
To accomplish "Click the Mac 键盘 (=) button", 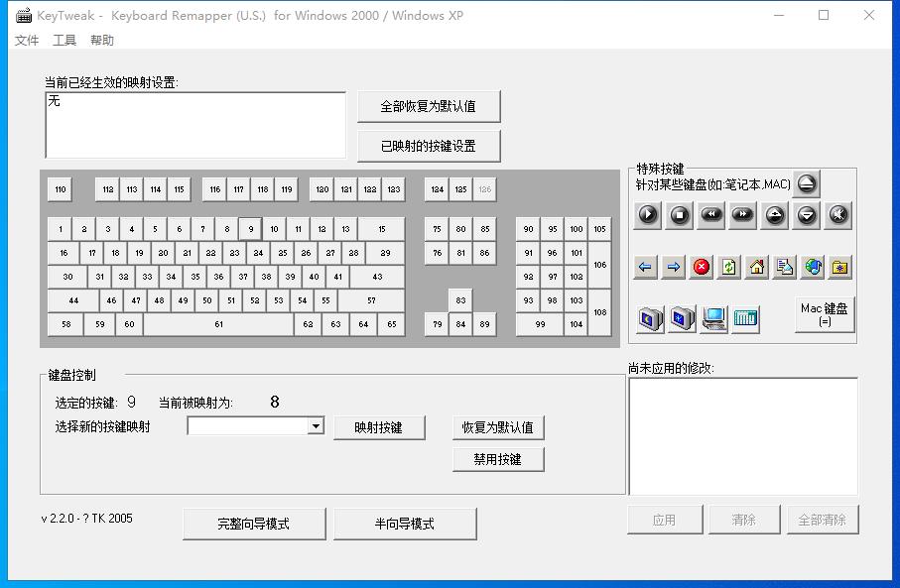I will coord(825,314).
